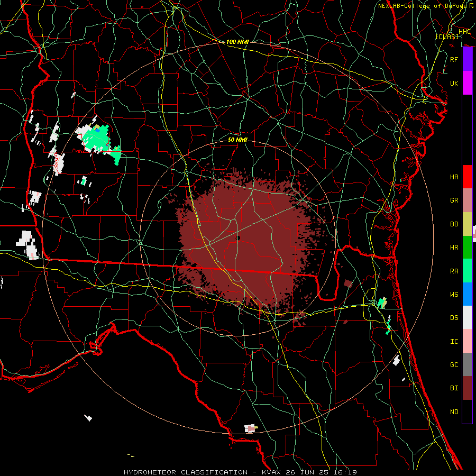Click the [CLAS] label
Viewport: 476px width, 476px height.
pos(447,36)
